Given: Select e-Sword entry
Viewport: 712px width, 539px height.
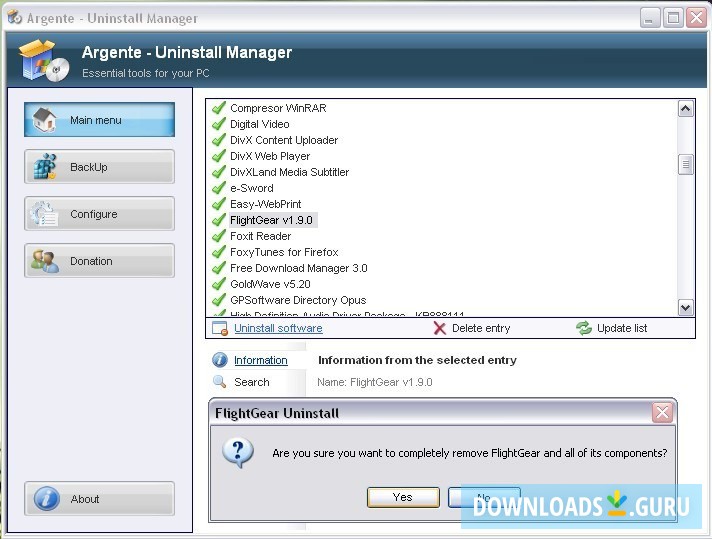Looking at the screenshot, I should click(x=252, y=188).
